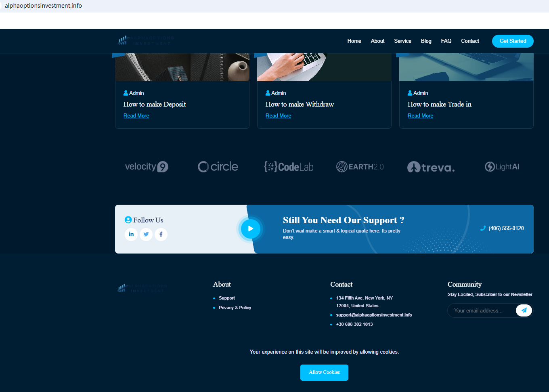
Task: Click the Follow Us user icon
Action: (128, 220)
